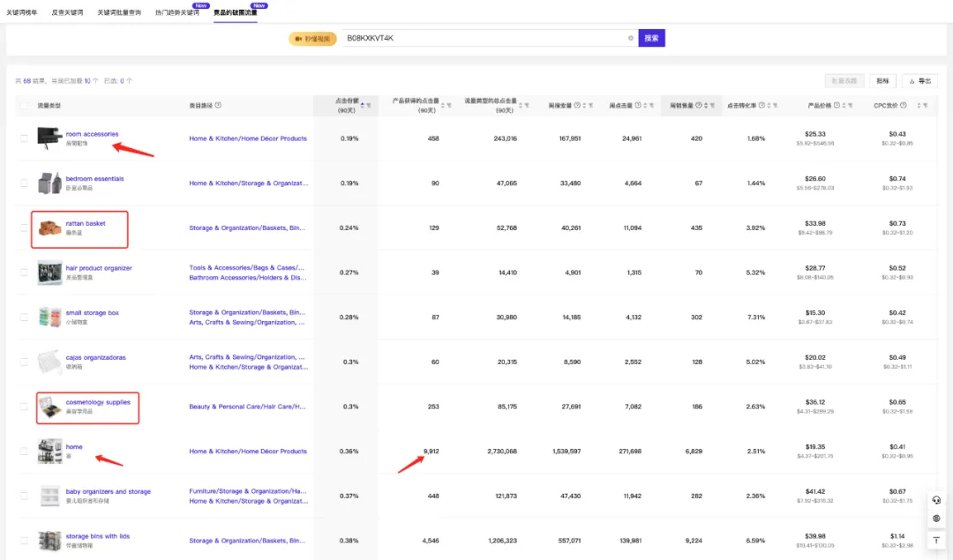Show the 产品价格 help tooltip
This screenshot has width=953, height=560.
837,105
